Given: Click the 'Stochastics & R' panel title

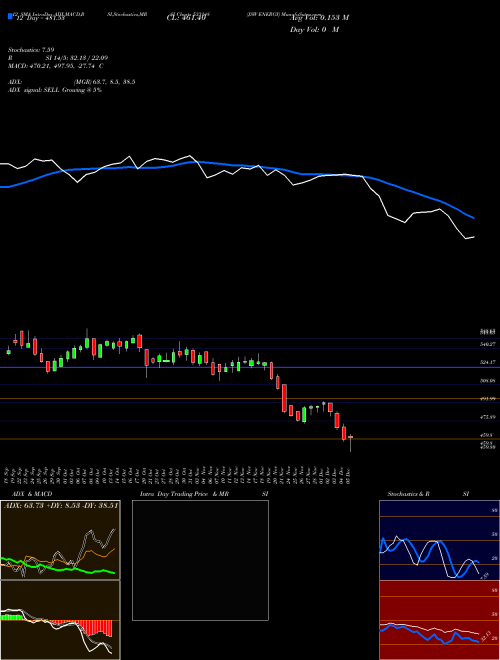Looking at the screenshot, I should 409,494.
